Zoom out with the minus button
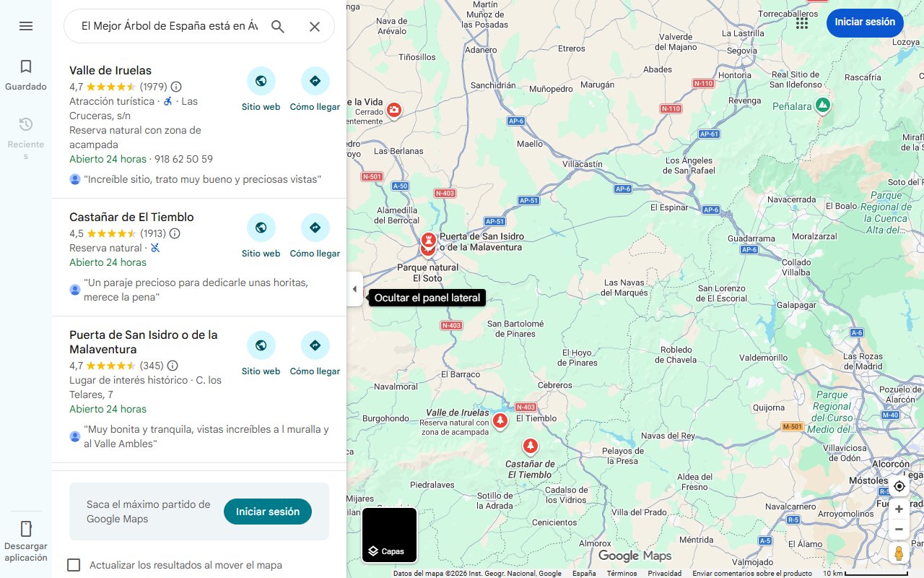The width and height of the screenshot is (924, 578). click(x=899, y=530)
